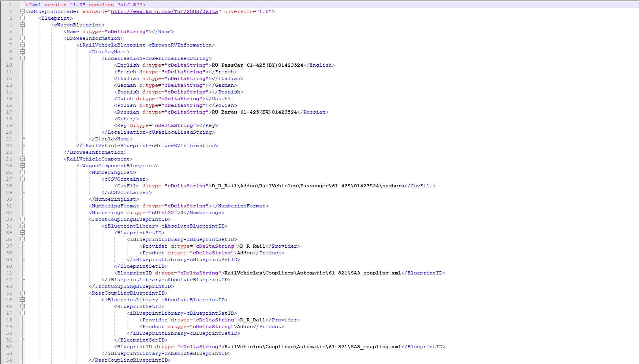Viewport: 639px width, 364px height.
Task: Click line number 17 in the margin
Action: click(9, 112)
